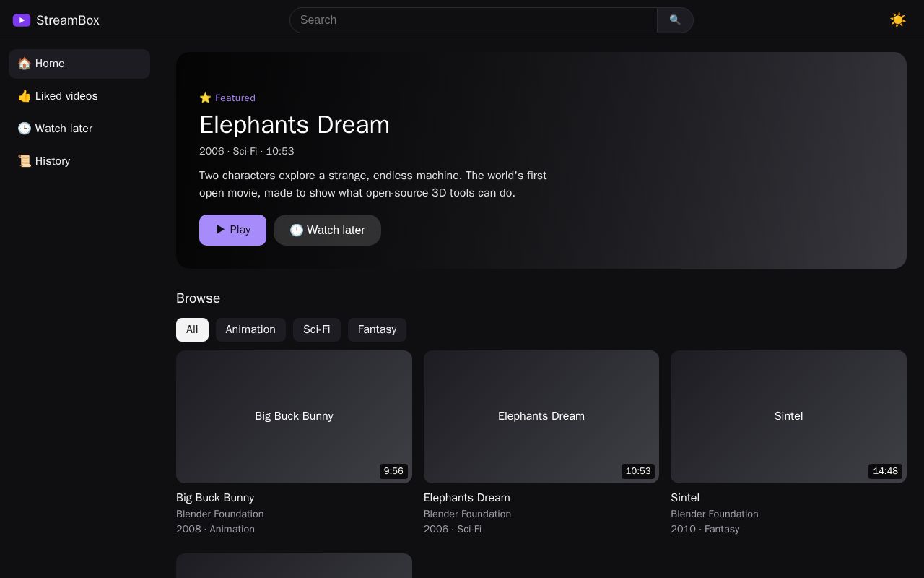Open the Elephants Dream video thumbnail
This screenshot has height=578, width=924.
pos(541,417)
